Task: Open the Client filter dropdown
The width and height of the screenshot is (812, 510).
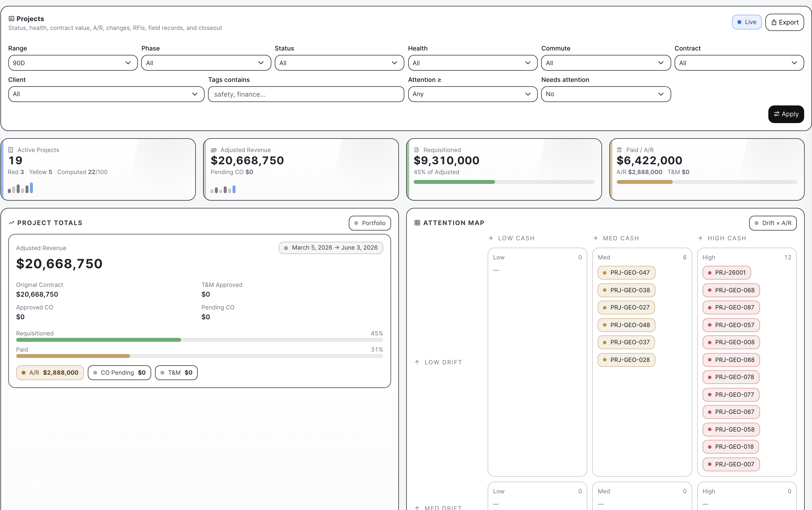Action: [106, 94]
